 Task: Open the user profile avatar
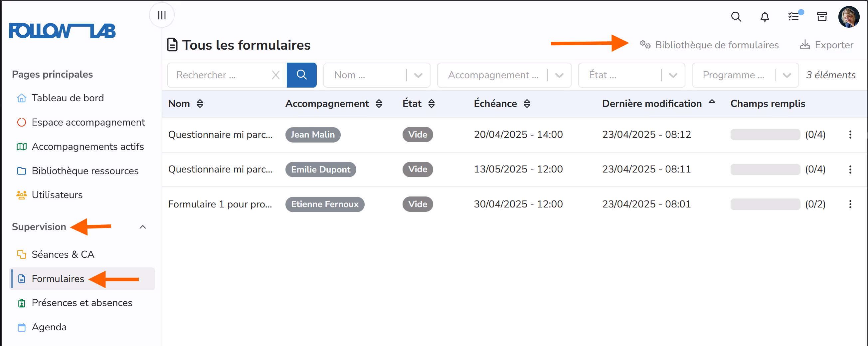(849, 17)
